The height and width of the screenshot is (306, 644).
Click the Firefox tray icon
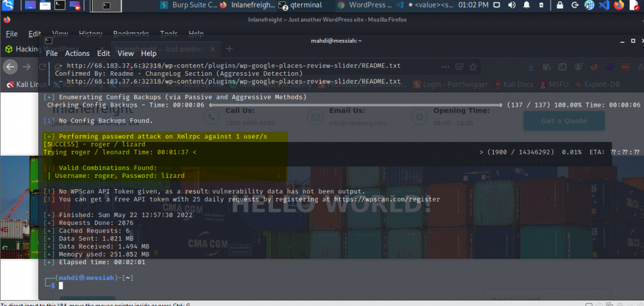618,5
